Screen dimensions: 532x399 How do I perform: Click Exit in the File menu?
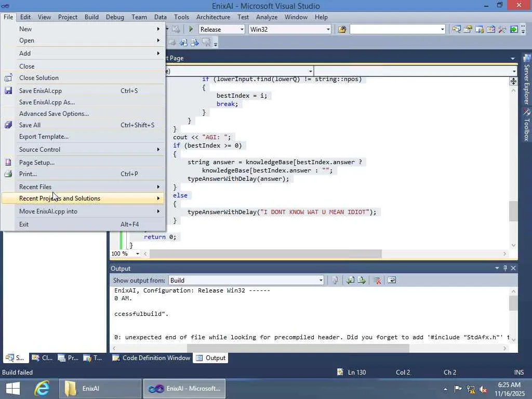[x=24, y=224]
